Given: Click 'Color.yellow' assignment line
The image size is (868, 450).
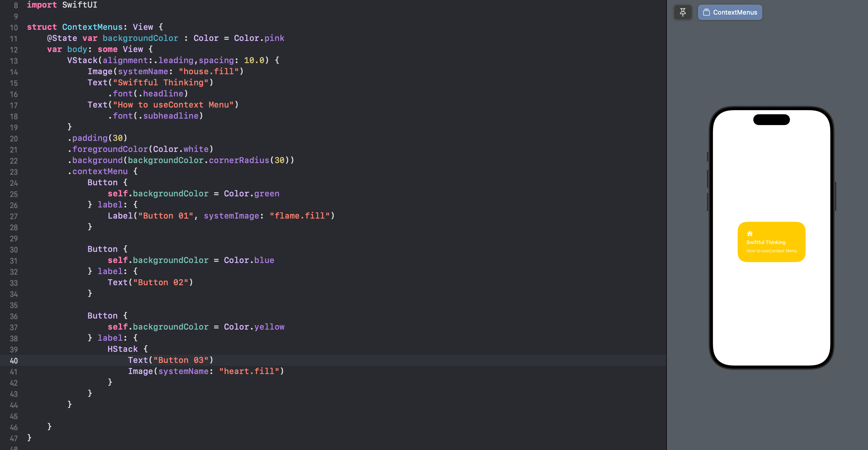Looking at the screenshot, I should tap(196, 327).
